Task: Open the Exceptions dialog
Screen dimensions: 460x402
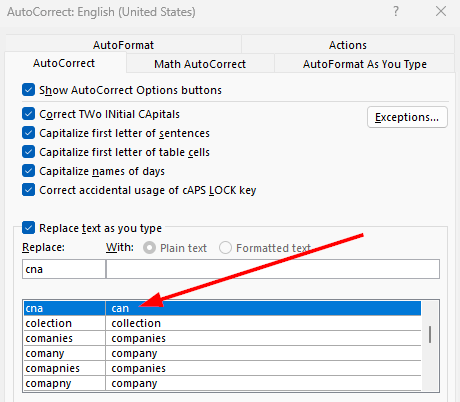Action: (407, 117)
